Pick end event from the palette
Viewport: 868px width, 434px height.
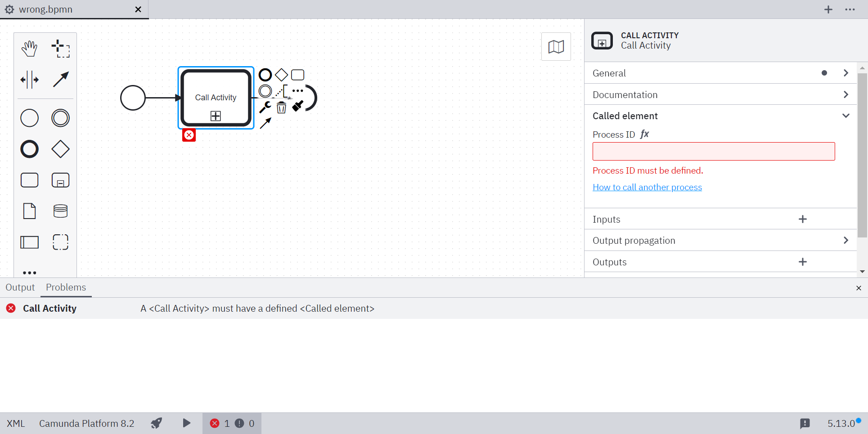pos(30,149)
